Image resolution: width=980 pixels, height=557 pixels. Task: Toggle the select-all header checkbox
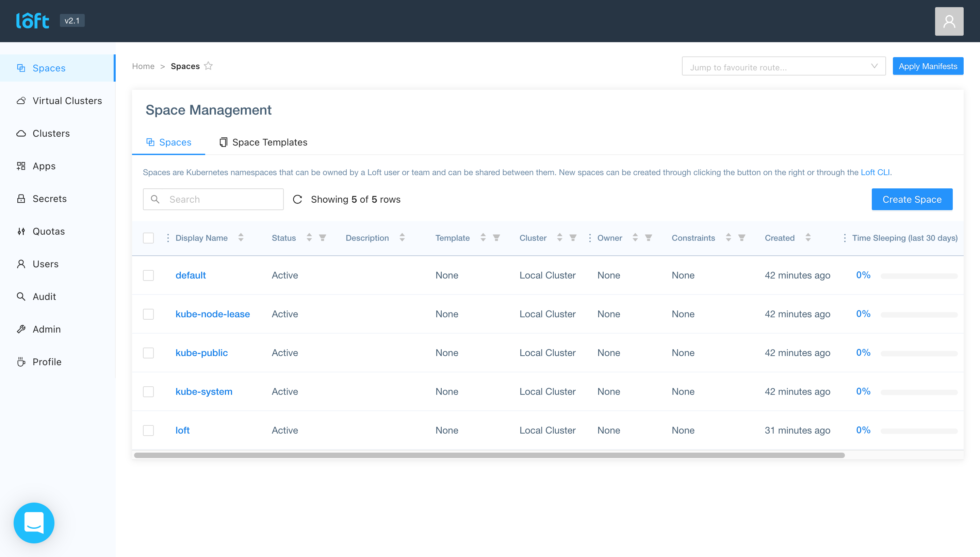tap(148, 238)
